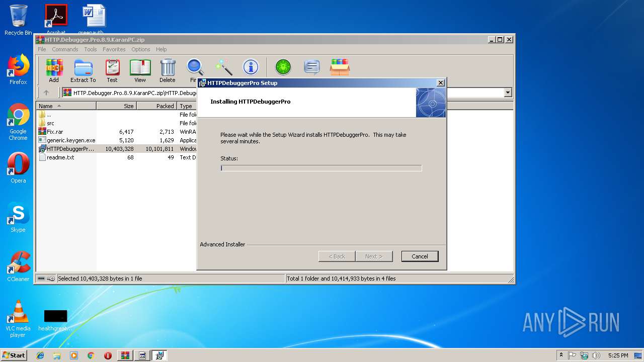Screen dimensions: 644x362
Task: Show hidden system tray icons arrow
Action: click(561, 355)
